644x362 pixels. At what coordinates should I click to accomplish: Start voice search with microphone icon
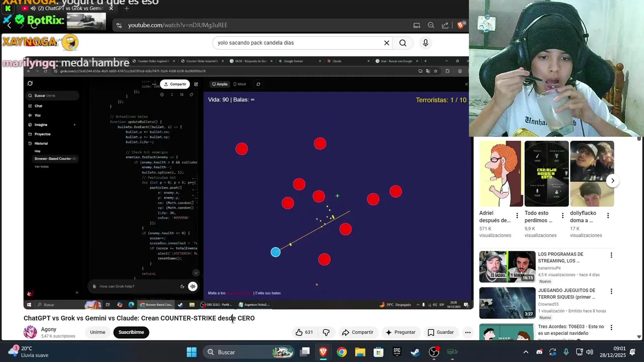coord(426,43)
